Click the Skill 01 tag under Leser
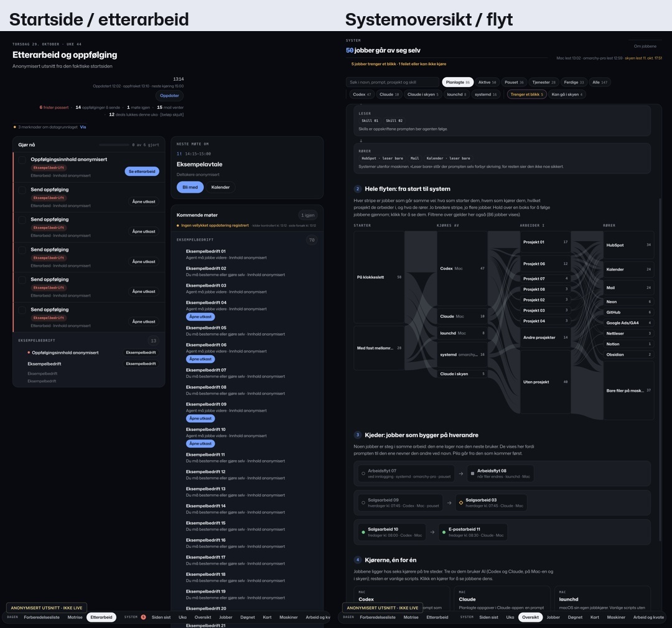This screenshot has height=628, width=672. [370, 121]
